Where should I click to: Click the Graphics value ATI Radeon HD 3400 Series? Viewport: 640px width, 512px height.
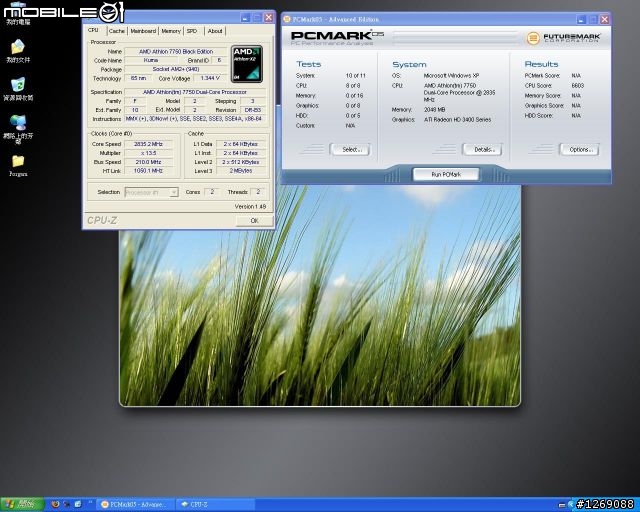457,120
